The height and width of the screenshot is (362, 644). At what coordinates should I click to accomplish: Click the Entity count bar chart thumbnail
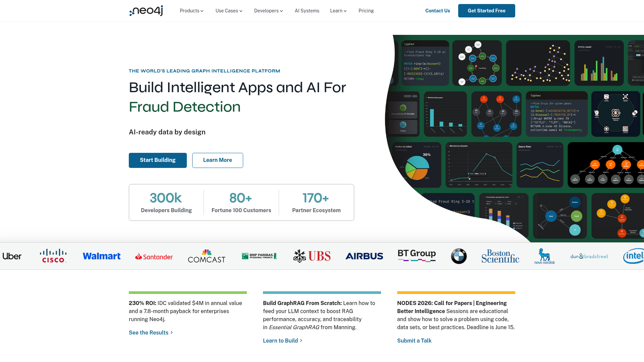(599, 63)
